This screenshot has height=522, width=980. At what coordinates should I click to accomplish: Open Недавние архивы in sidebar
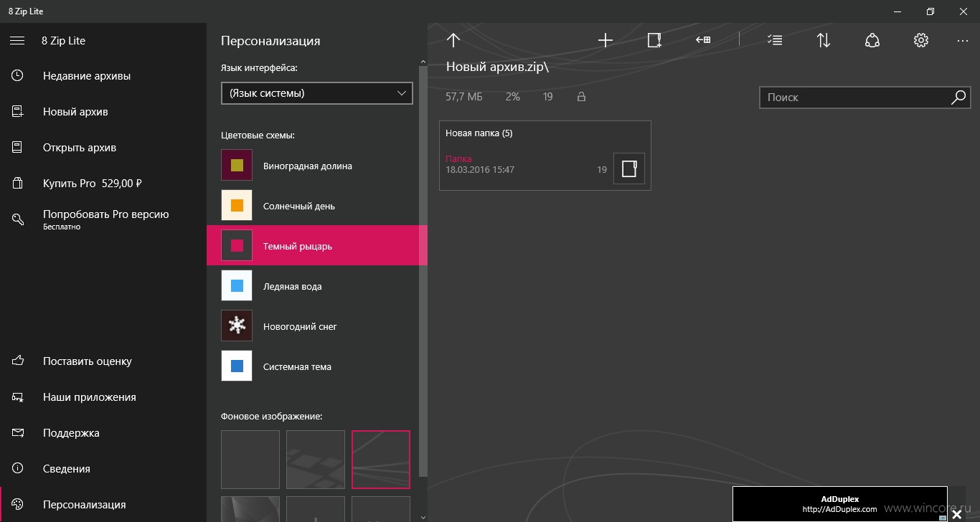[103, 76]
